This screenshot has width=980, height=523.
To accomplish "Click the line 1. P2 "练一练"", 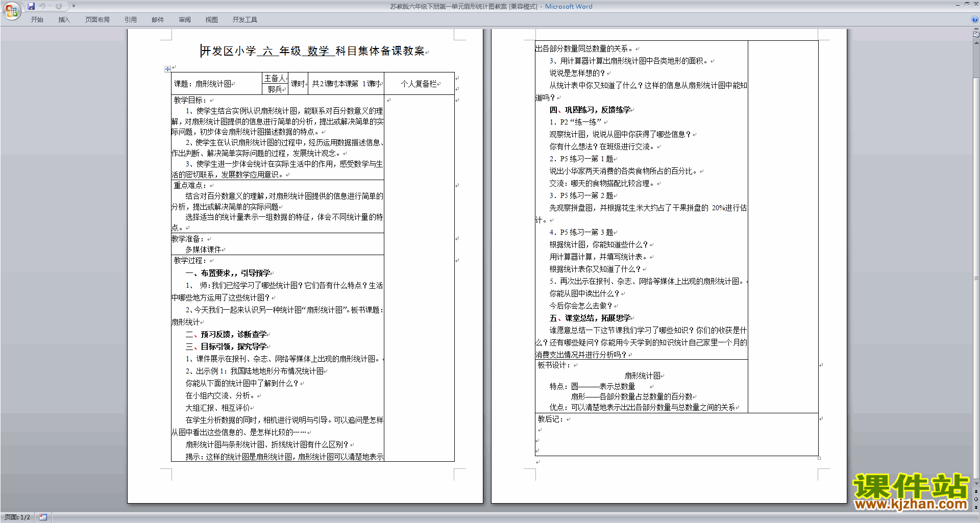I will point(575,122).
